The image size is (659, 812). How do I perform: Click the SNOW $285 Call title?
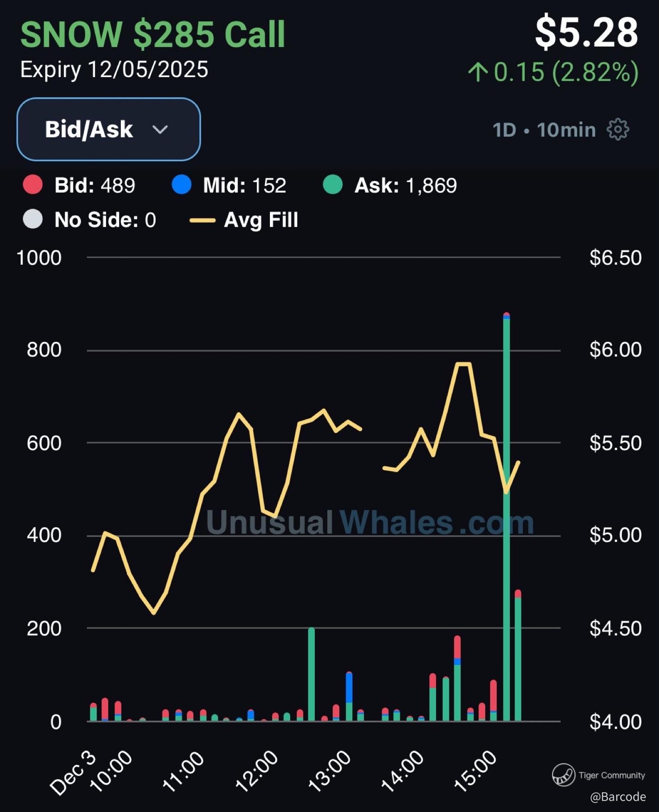[x=153, y=34]
